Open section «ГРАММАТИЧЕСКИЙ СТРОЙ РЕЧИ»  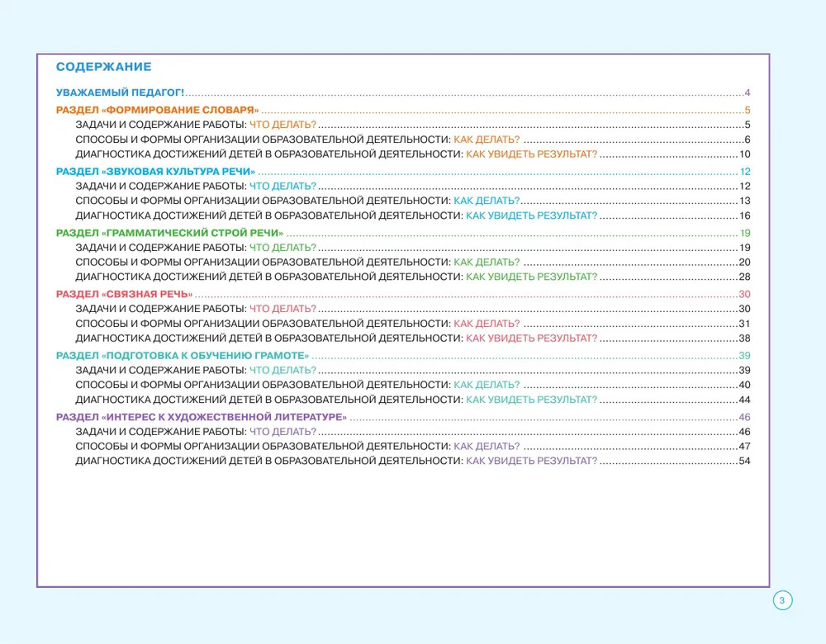coord(169,233)
